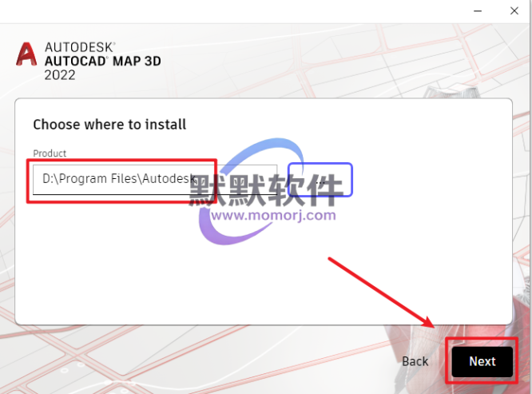Screen dimensions: 532x394
Task: Go back with the Back button
Action: coord(415,361)
